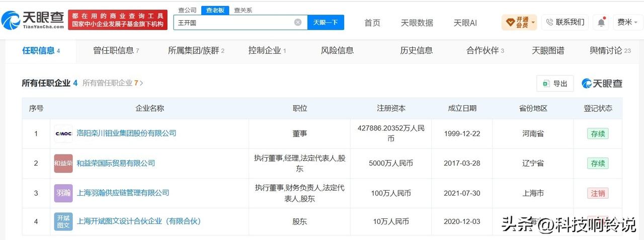The image size is (644, 240).
Task: Click the phone icon beside 联系我们
Action: tap(550, 22)
